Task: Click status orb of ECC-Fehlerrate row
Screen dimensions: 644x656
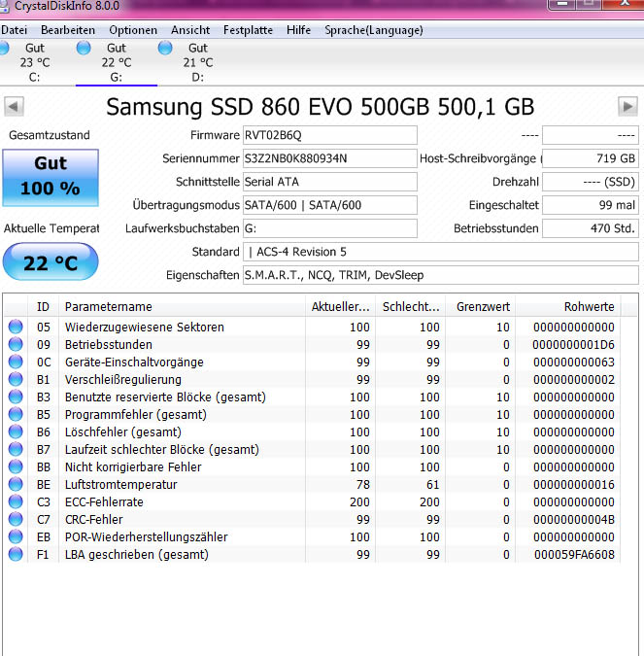Action: point(16,501)
